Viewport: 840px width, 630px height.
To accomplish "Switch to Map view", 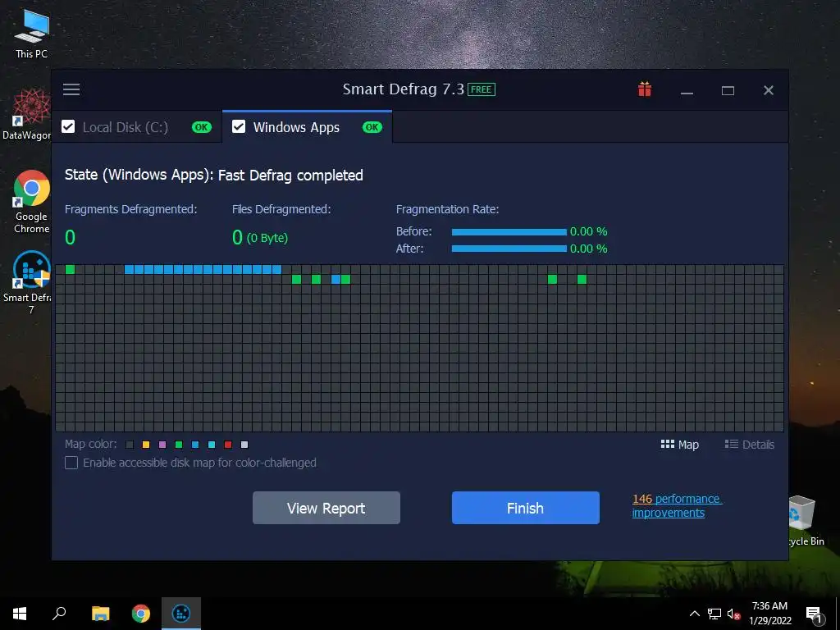I will [x=680, y=445].
